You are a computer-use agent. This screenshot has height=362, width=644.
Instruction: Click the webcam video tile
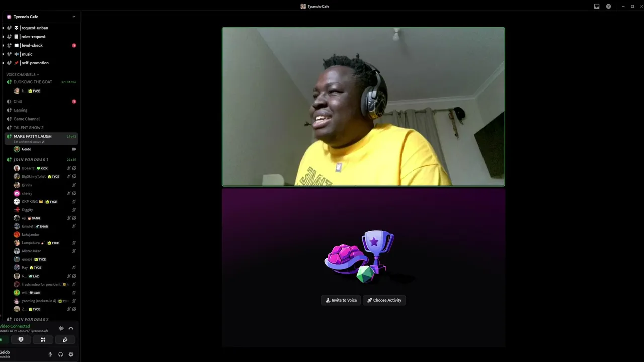point(363,107)
